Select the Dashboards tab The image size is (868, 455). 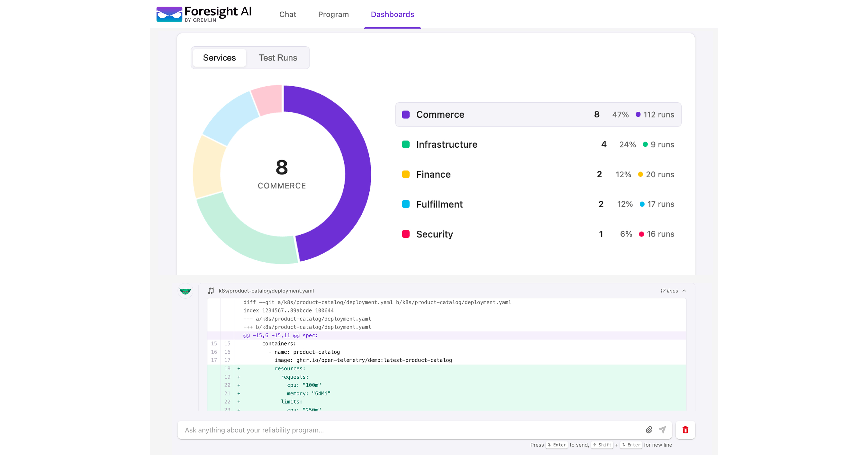coord(392,14)
